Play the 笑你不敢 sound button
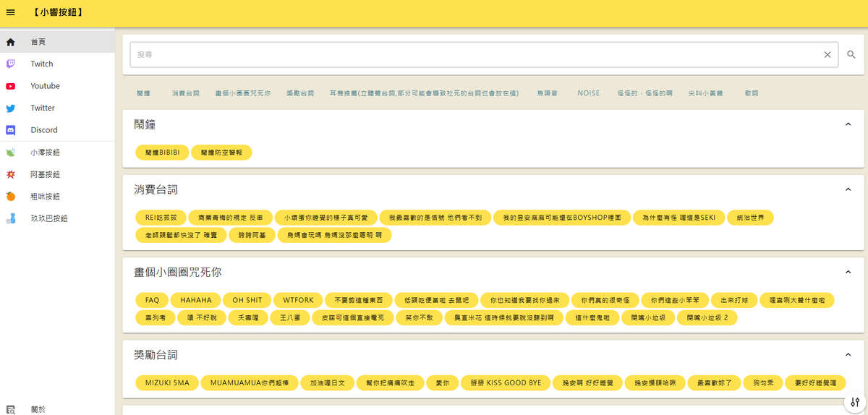This screenshot has width=868, height=415. click(420, 317)
